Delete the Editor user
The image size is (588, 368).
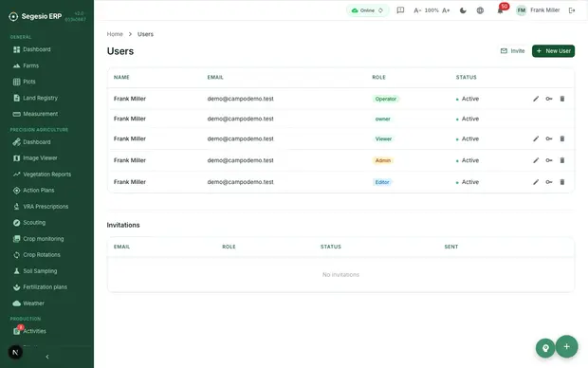[562, 182]
